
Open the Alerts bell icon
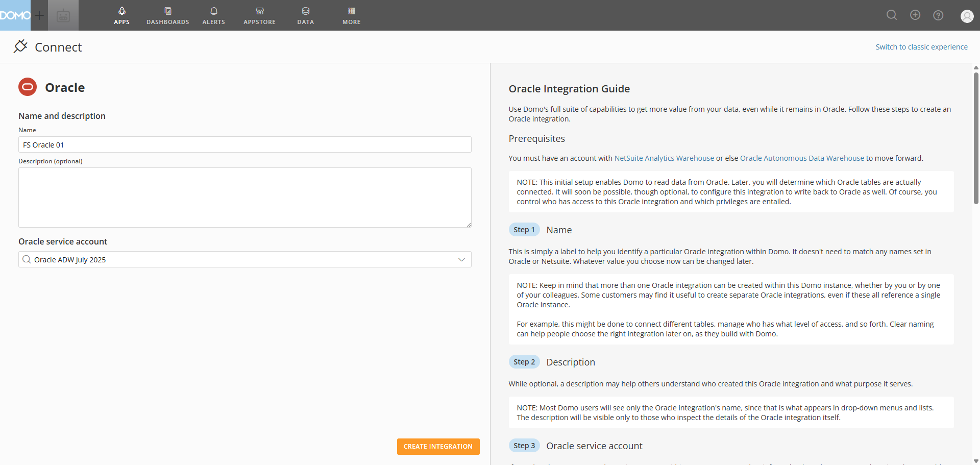pos(214,11)
